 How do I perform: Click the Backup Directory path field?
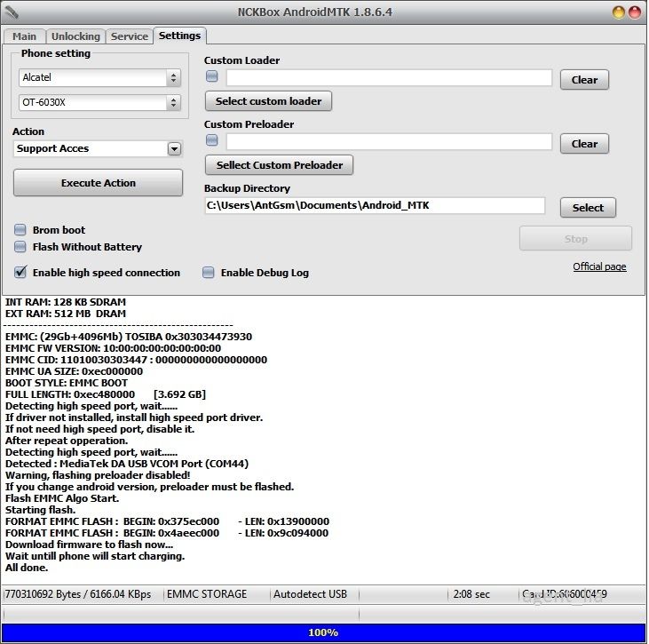[x=374, y=205]
